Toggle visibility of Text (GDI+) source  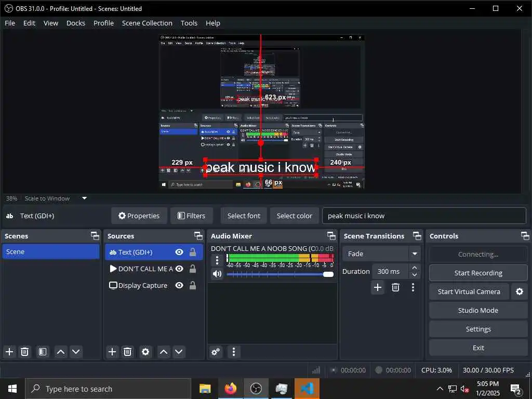(x=179, y=252)
